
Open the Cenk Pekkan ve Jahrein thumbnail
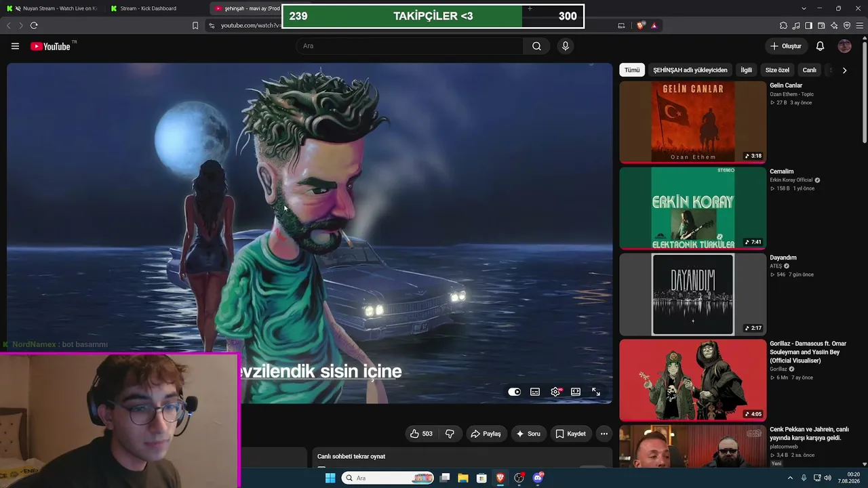692,446
